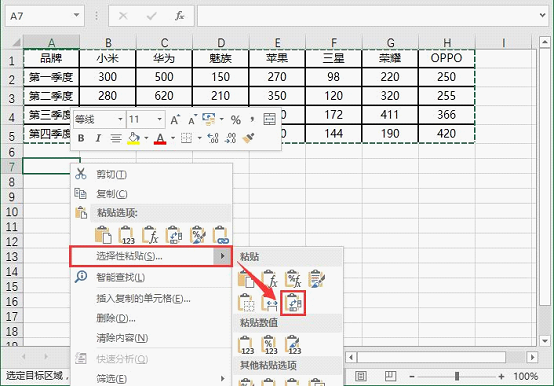Image resolution: width=554 pixels, height=386 pixels.
Task: Open font color picker arrow beside red A
Action: click(173, 138)
